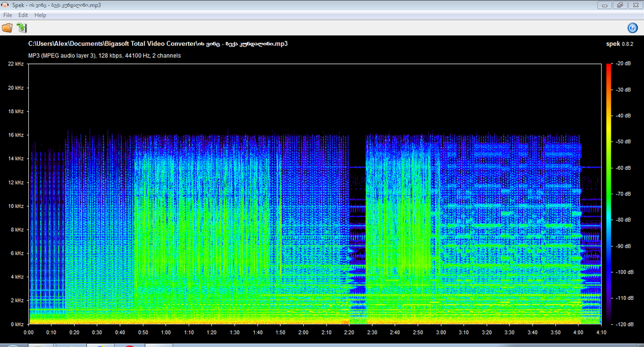Click the -60 dB scale label
This screenshot has height=347, width=644.
[x=623, y=168]
